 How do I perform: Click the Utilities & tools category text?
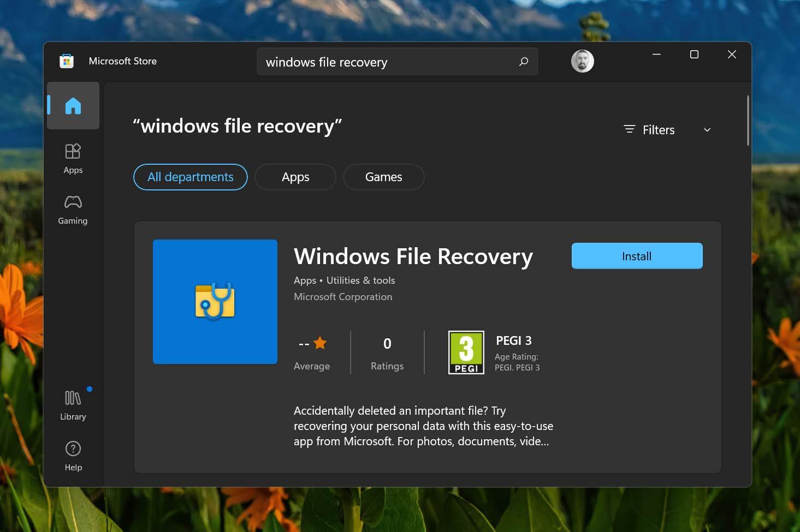(360, 280)
